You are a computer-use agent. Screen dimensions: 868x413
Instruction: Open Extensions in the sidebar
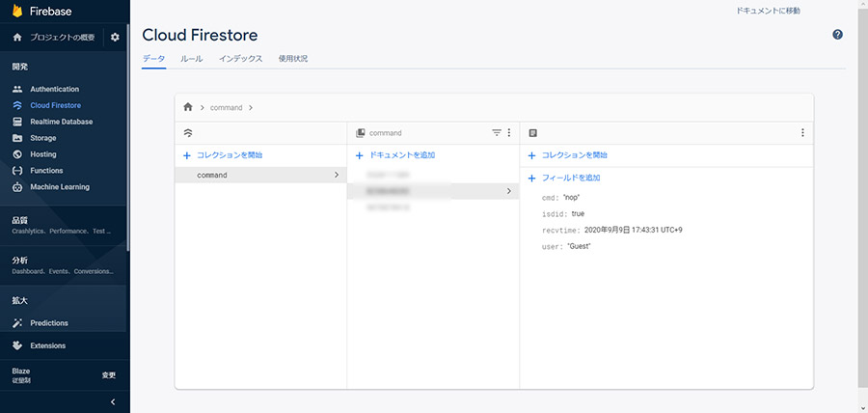pyautogui.click(x=47, y=345)
